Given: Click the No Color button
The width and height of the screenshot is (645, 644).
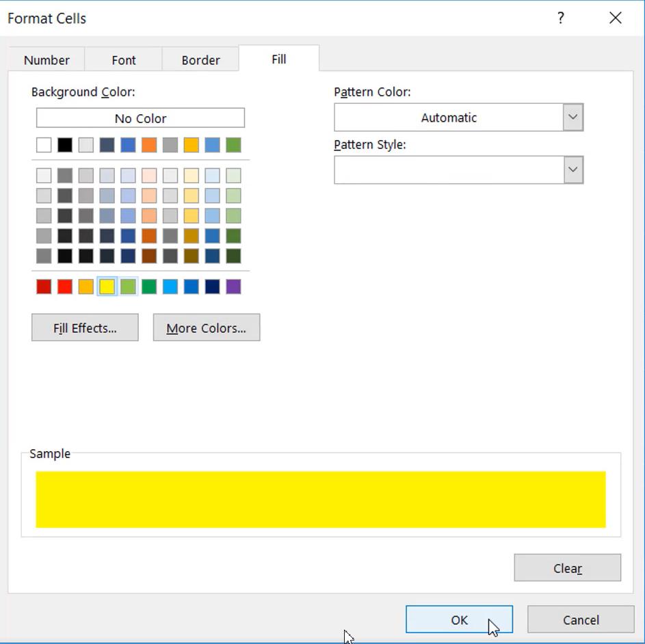Looking at the screenshot, I should (140, 118).
